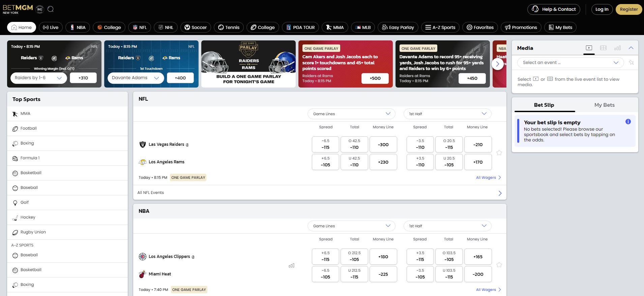Select Rams game money line +230

pyautogui.click(x=383, y=162)
